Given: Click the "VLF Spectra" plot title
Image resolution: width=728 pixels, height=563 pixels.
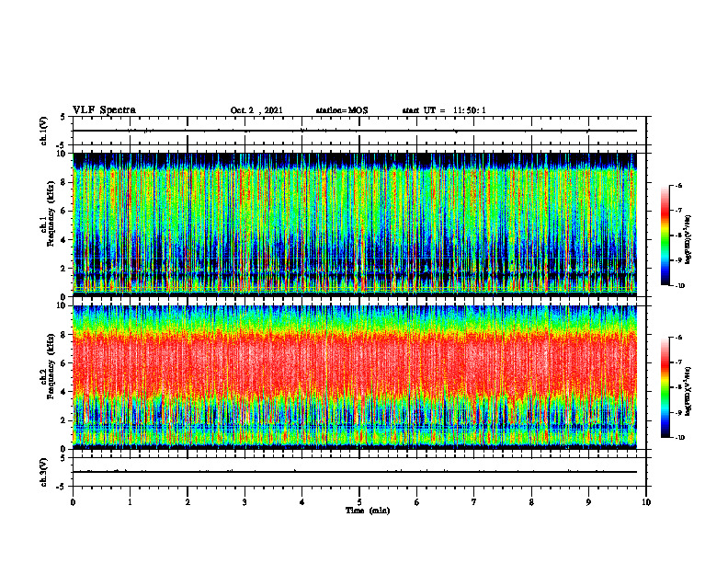Looking at the screenshot, I should pos(104,110).
